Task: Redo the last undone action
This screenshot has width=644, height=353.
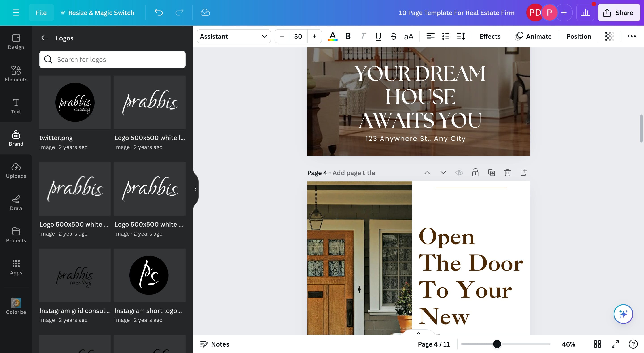Action: [x=179, y=13]
